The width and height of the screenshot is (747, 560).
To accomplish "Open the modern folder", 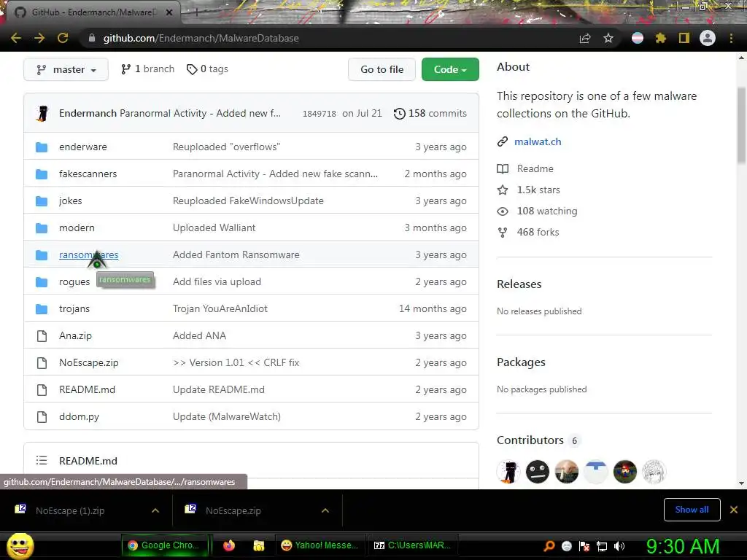I will pyautogui.click(x=77, y=227).
